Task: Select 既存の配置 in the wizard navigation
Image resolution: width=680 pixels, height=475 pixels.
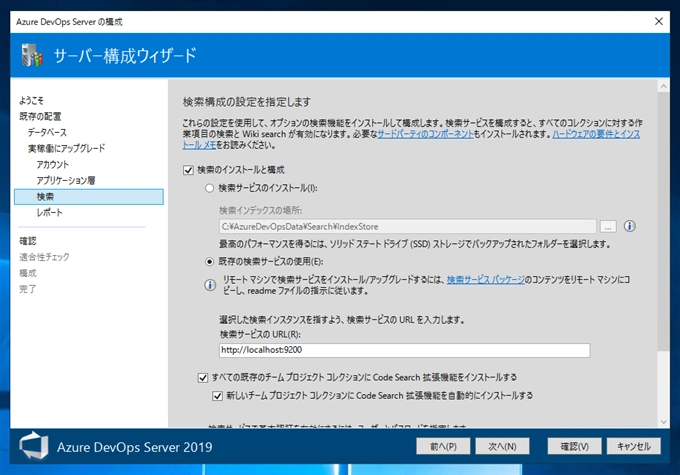Action: pyautogui.click(x=40, y=116)
